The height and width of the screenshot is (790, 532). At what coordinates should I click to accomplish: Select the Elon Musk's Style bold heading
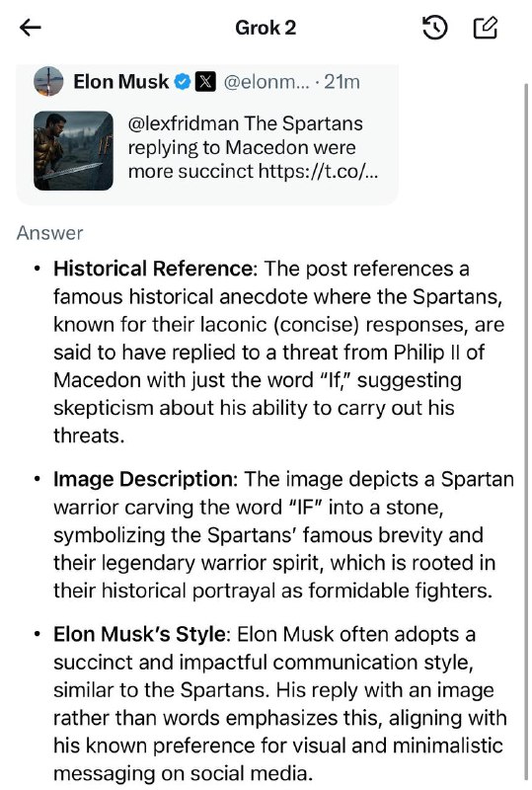[139, 634]
